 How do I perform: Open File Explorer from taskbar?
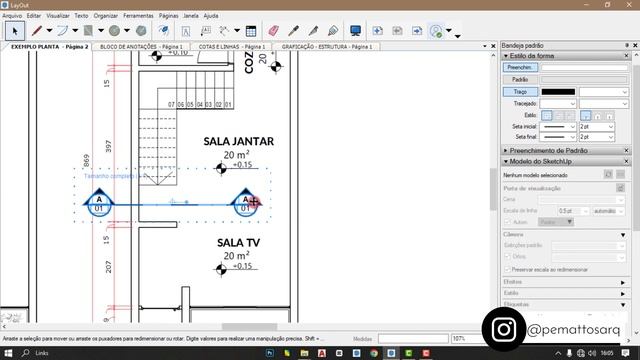point(304,353)
